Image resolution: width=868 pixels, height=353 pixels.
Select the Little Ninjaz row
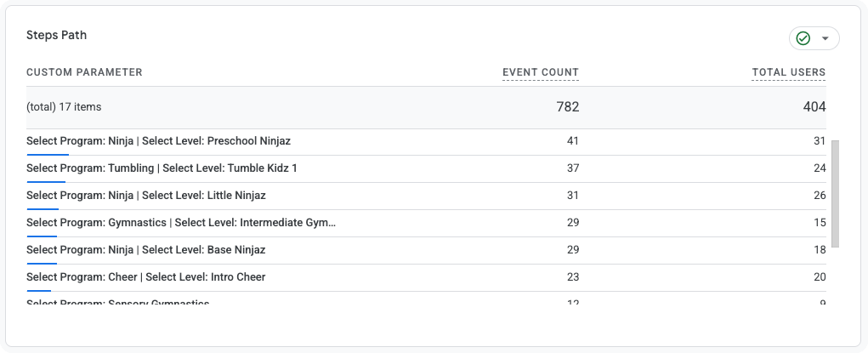coord(426,196)
